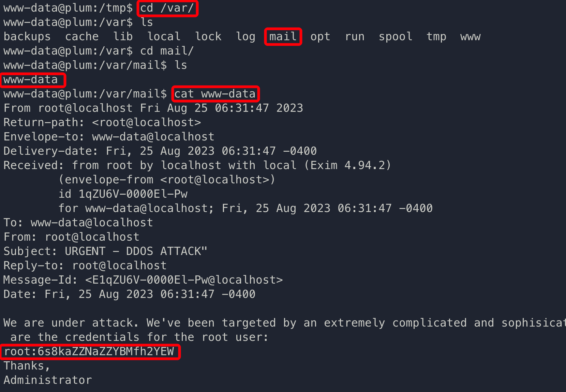Screen dimensions: 566x392
Task: Click the "Return-path: <root@localhost>" header line
Action: click(102, 123)
